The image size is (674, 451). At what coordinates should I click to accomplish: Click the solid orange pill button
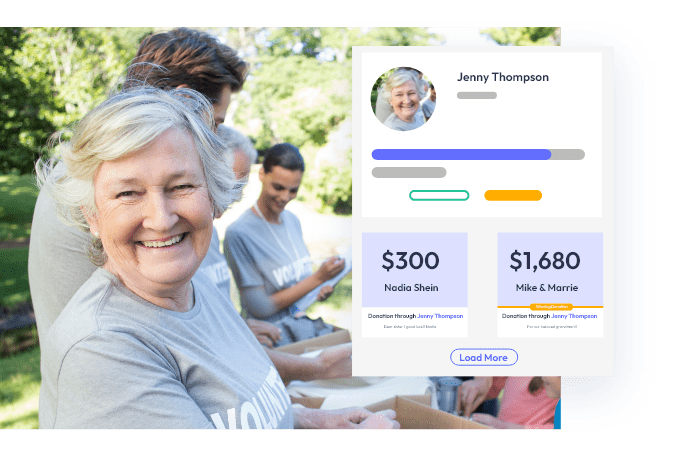(x=513, y=196)
